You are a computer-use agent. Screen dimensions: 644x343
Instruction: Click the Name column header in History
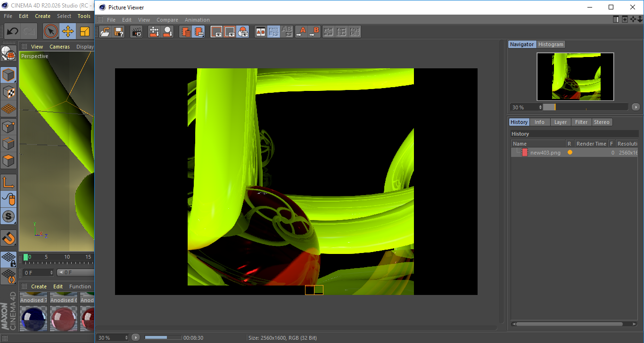pos(538,144)
